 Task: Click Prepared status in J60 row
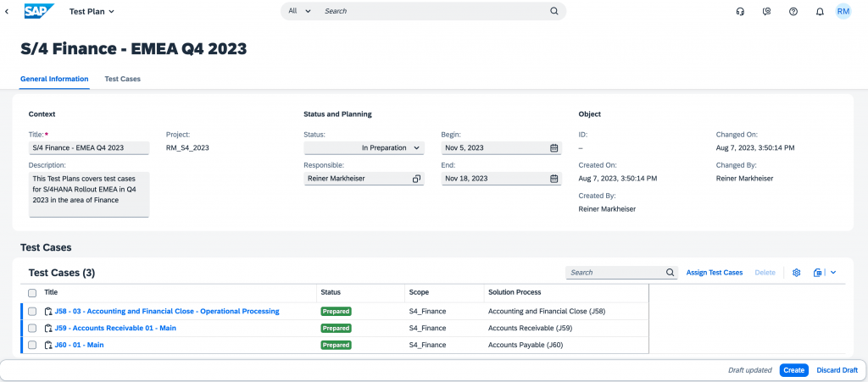pos(336,345)
